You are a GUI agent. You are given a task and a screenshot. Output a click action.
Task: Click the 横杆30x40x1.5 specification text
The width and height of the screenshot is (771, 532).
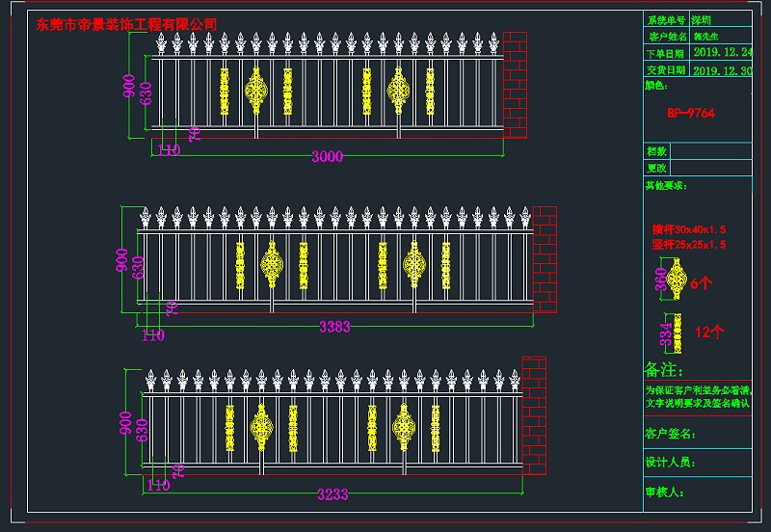point(689,229)
